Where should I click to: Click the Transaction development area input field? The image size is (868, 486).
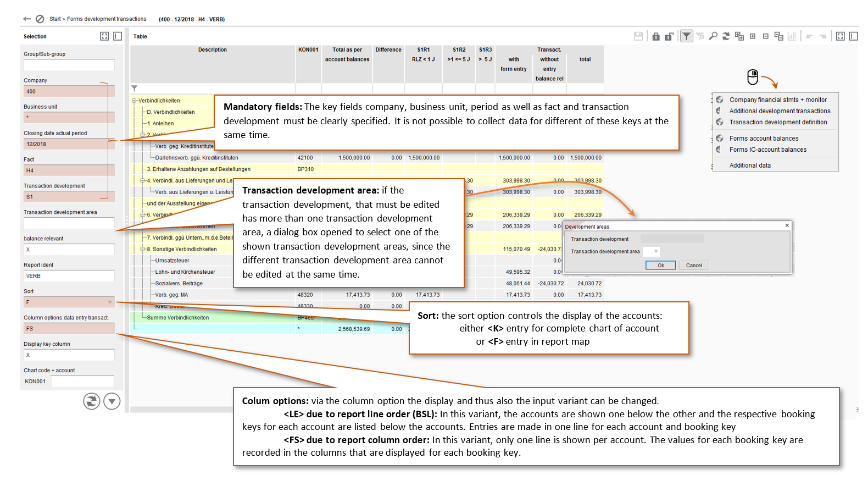pyautogui.click(x=69, y=223)
